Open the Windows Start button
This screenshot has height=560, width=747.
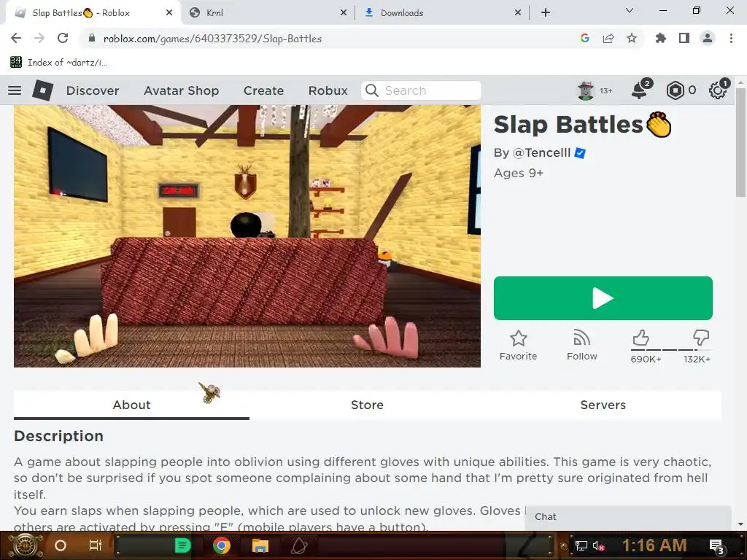(25, 545)
